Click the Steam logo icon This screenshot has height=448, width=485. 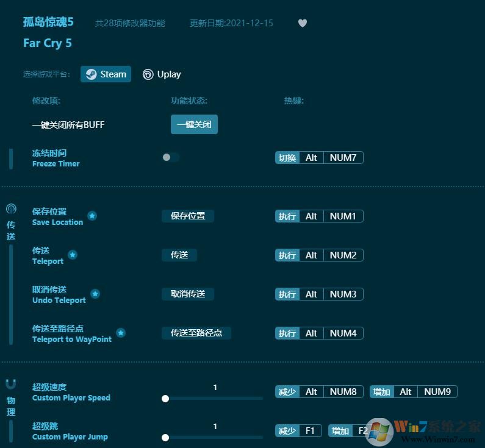(92, 74)
